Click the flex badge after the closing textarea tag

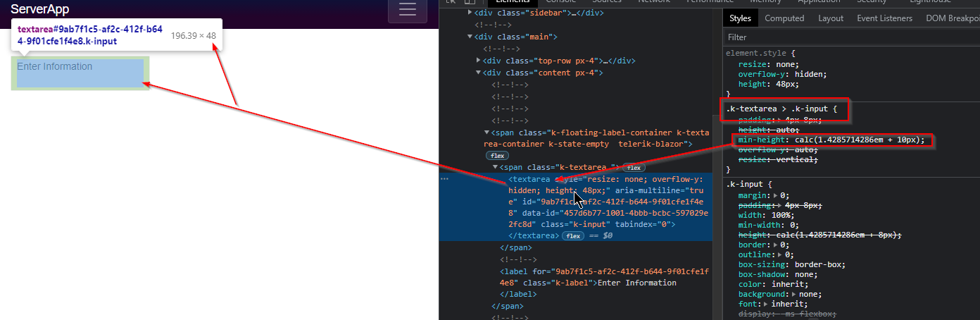click(573, 235)
